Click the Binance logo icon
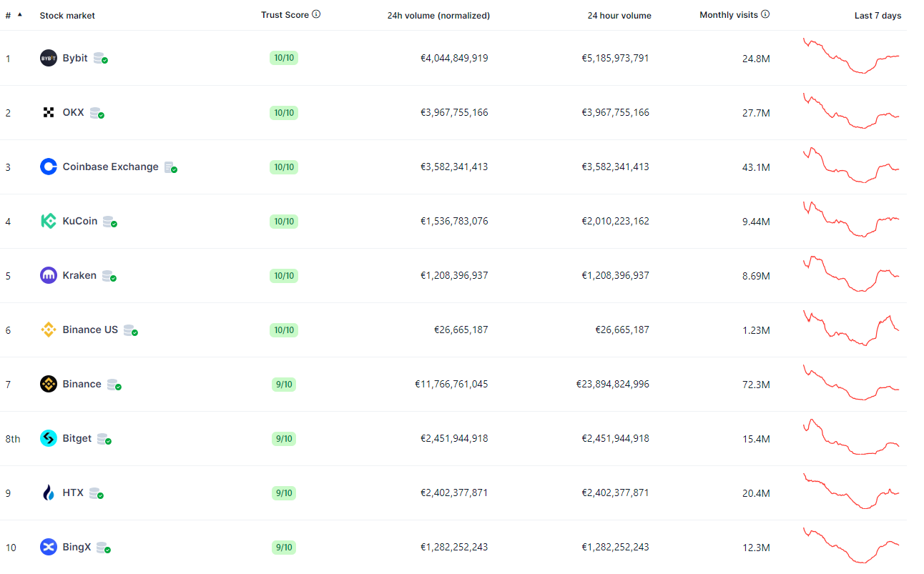This screenshot has height=574, width=924. coord(49,384)
